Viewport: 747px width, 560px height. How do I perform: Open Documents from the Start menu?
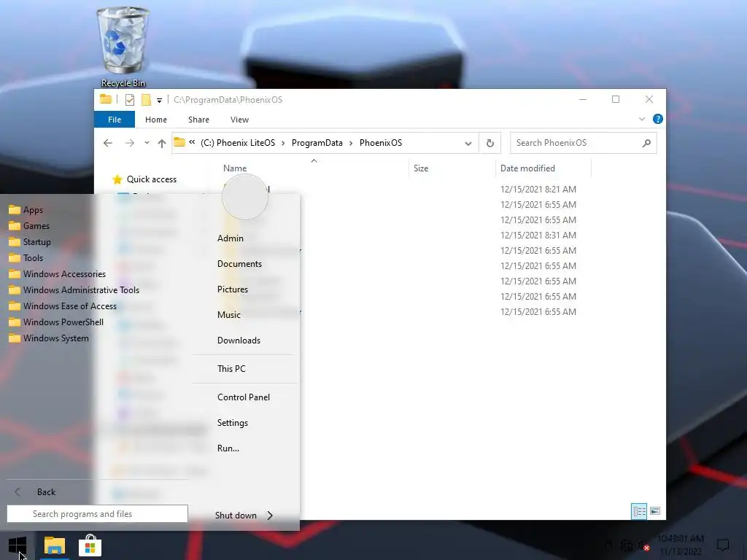(239, 264)
